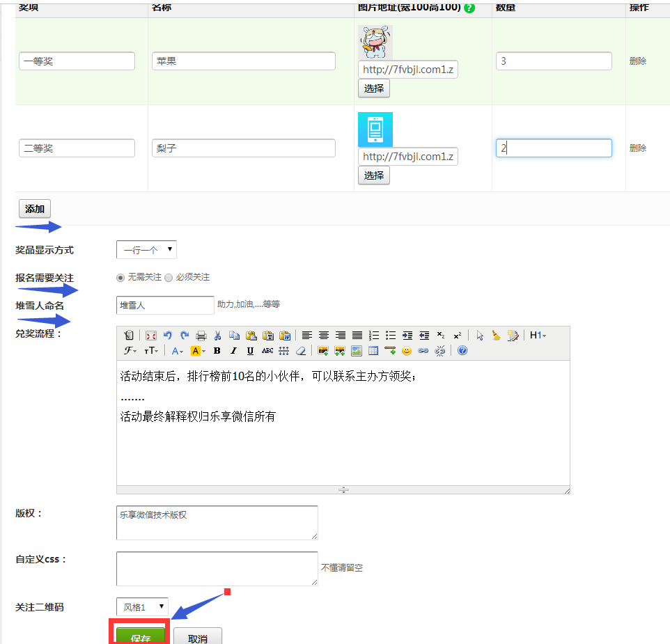Click the undo icon in the editor toolbar

(x=167, y=336)
